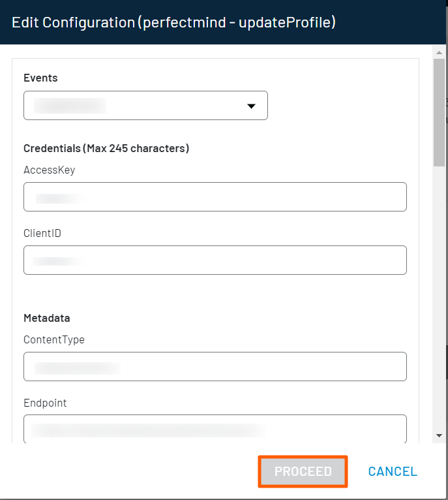
Task: Click the Edit Configuration dialog title
Action: (174, 22)
